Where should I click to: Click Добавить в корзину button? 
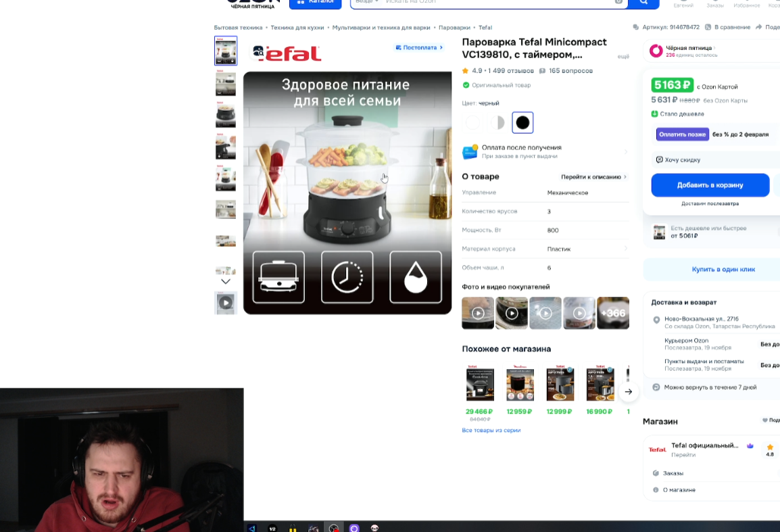tap(710, 185)
